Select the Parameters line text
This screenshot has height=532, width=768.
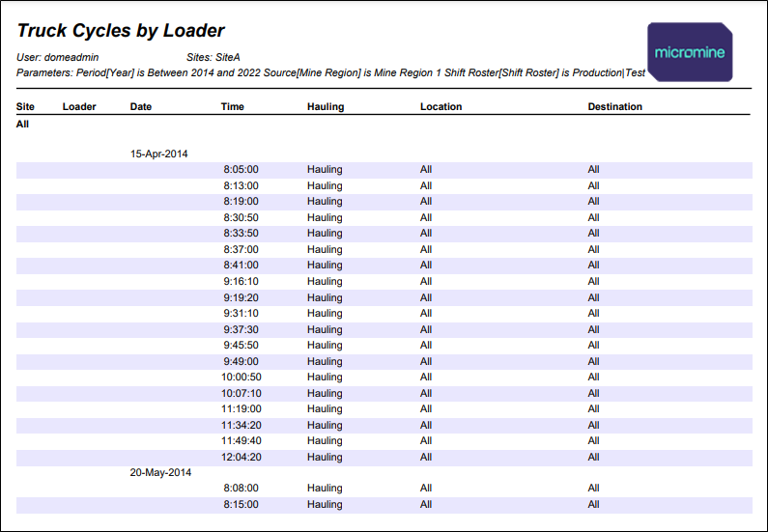(x=330, y=73)
